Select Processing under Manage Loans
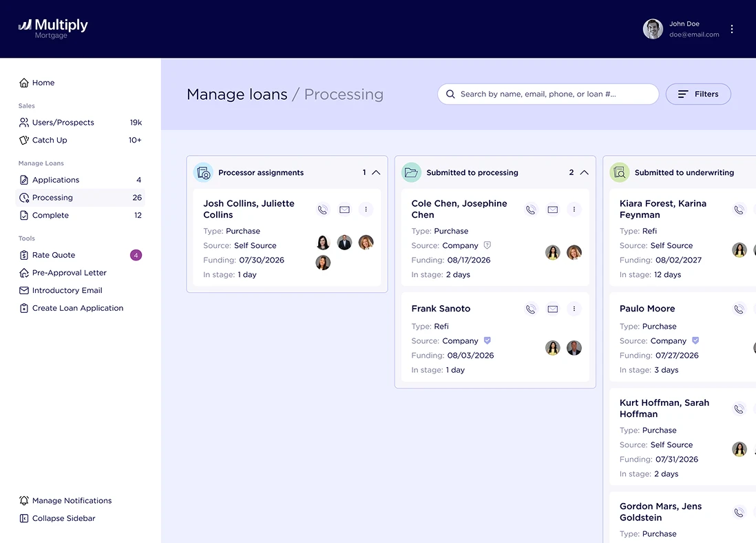The image size is (756, 543). coord(80,197)
